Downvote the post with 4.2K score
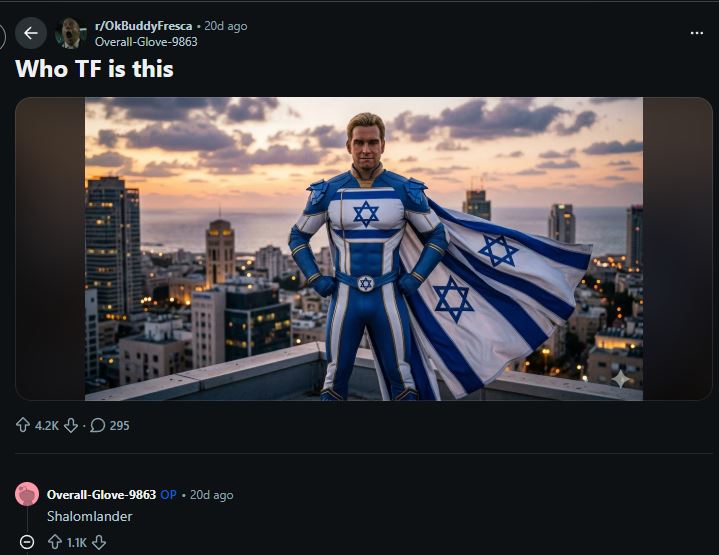Viewport: 719px width, 555px height. click(71, 426)
